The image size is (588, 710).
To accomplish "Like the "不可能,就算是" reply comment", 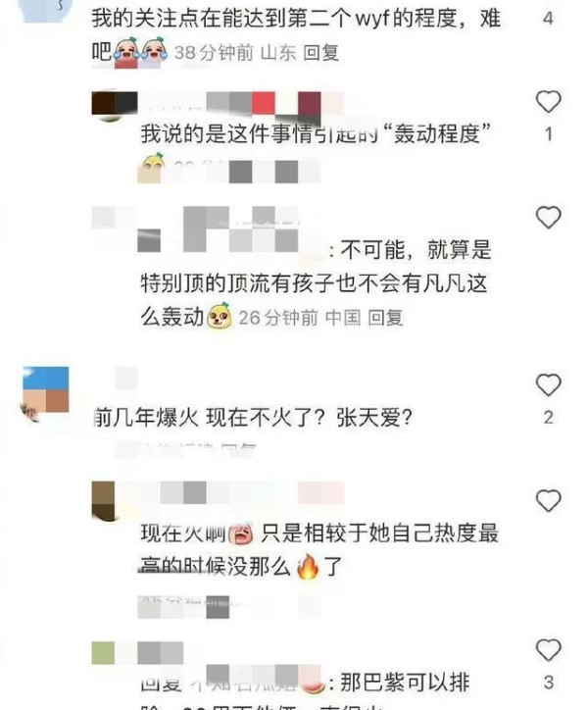I will 548,218.
